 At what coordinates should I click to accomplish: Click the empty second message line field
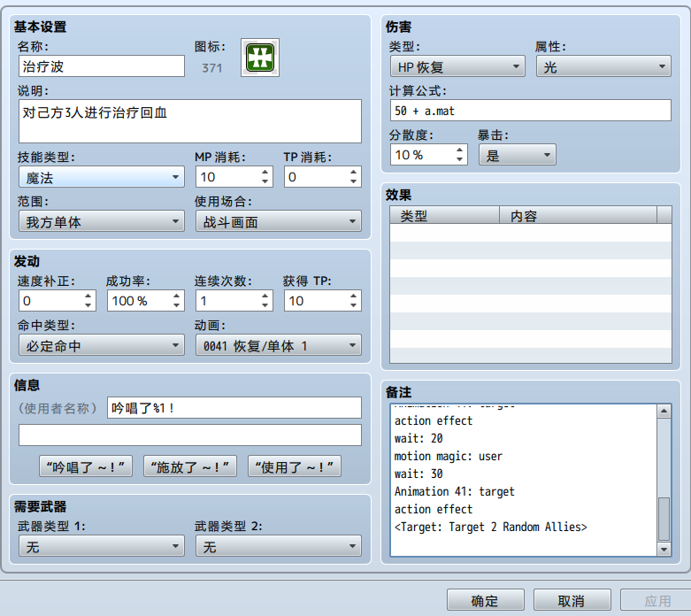(190, 435)
